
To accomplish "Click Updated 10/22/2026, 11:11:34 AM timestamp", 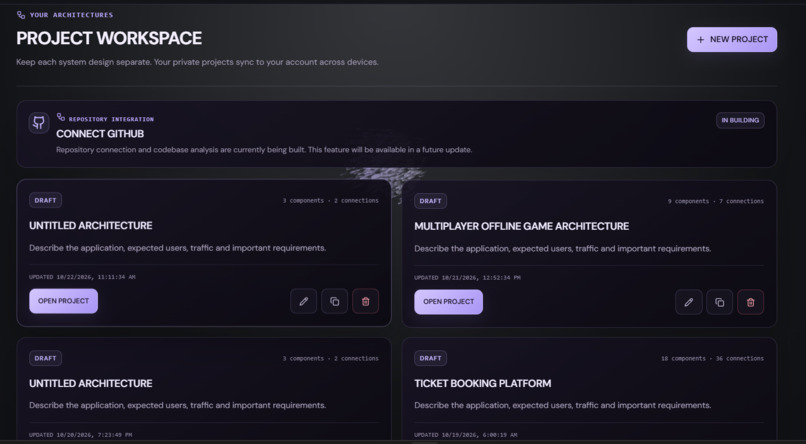I will click(x=82, y=277).
